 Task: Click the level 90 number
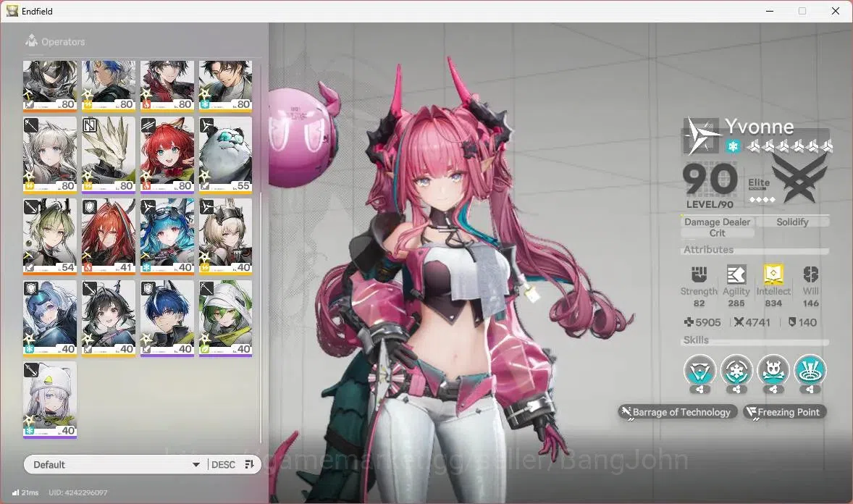[x=710, y=179]
